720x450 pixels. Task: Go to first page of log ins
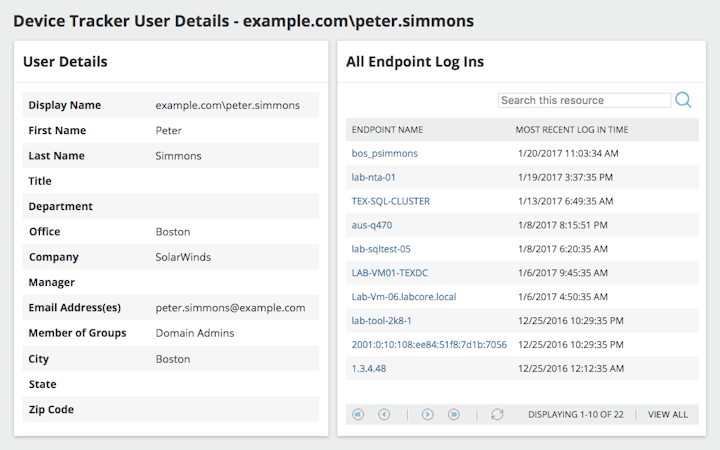click(359, 414)
